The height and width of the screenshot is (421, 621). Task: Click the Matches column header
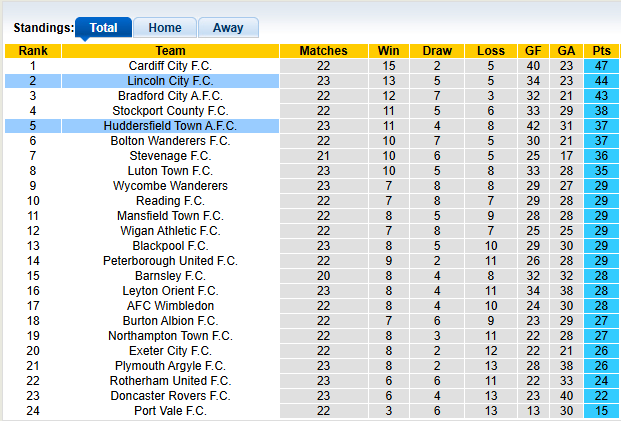coord(323,51)
